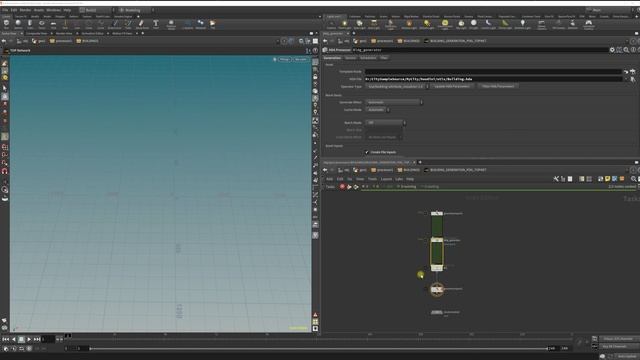
Task: Click the timeline stop button
Action: click(21, 339)
